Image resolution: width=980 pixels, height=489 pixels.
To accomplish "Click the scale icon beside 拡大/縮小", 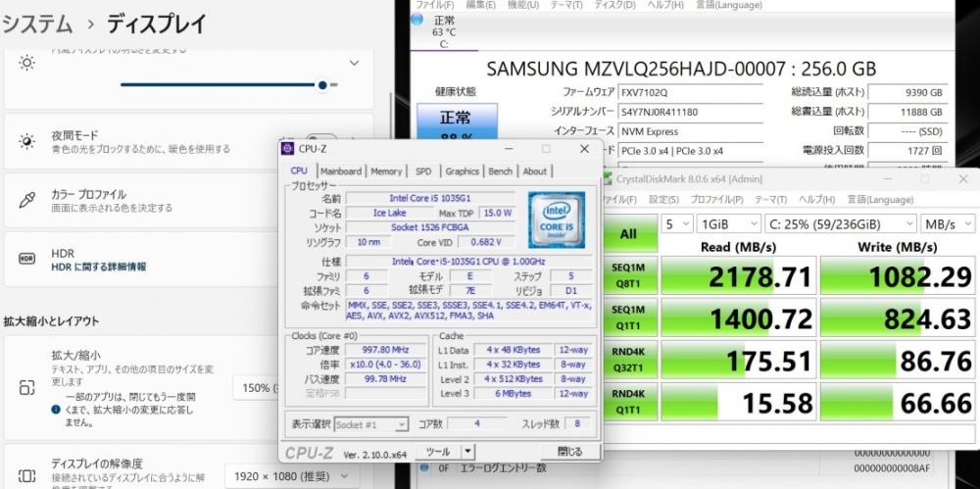I will tap(26, 388).
